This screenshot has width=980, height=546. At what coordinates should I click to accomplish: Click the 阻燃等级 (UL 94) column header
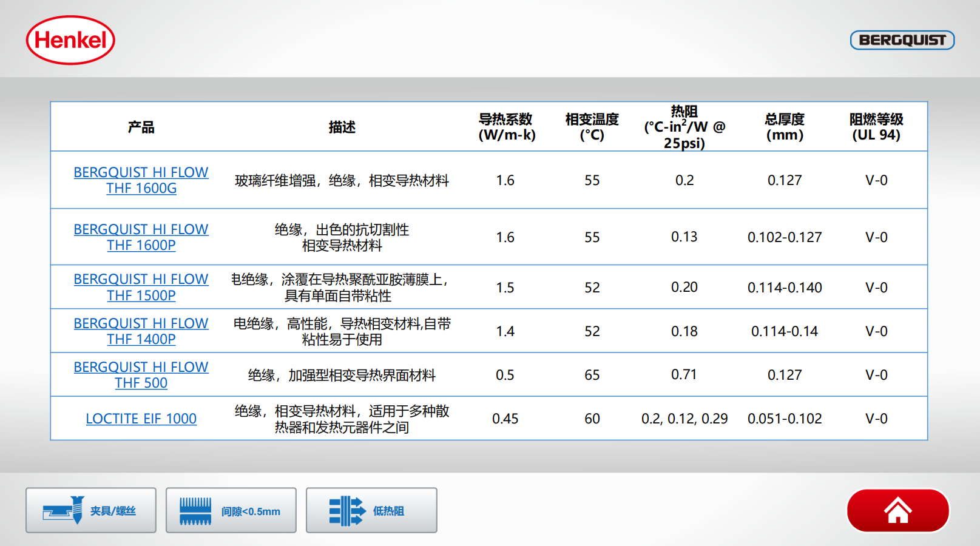[x=876, y=127]
